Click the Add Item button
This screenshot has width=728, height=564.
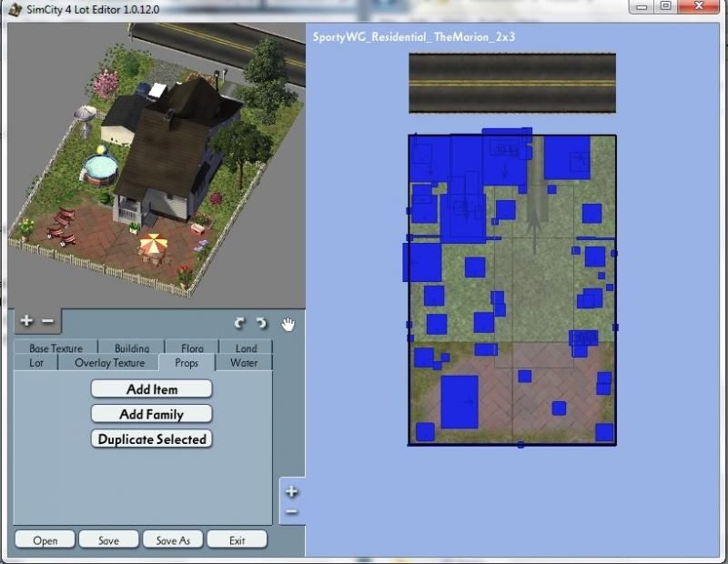152,389
